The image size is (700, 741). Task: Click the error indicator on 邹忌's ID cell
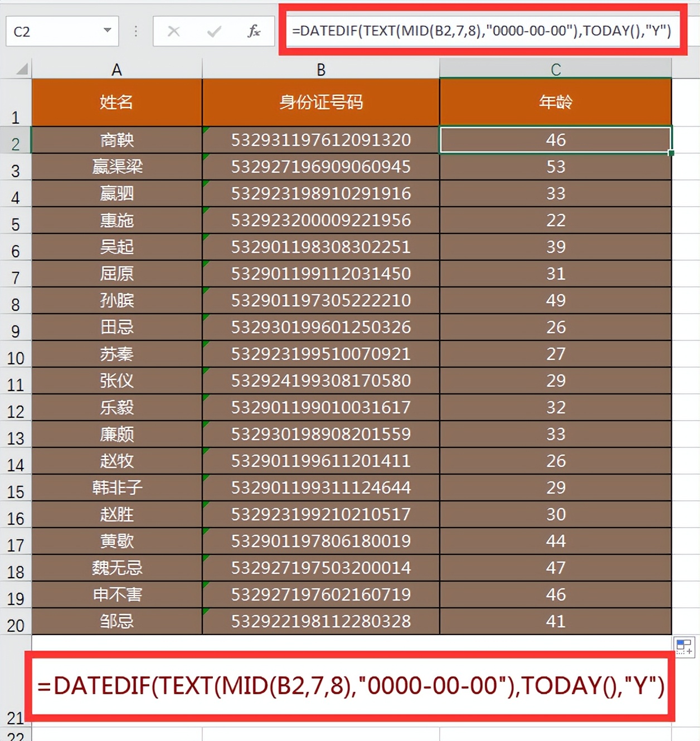206,612
